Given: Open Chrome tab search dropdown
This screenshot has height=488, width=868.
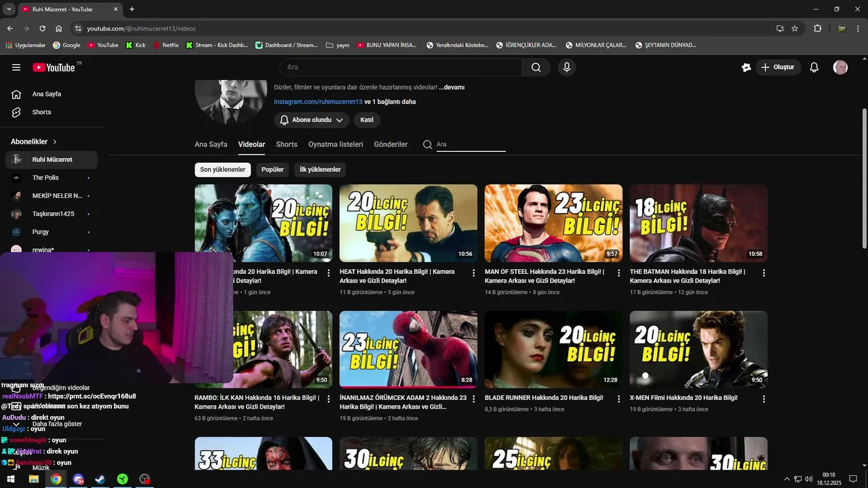Looking at the screenshot, I should click(9, 9).
